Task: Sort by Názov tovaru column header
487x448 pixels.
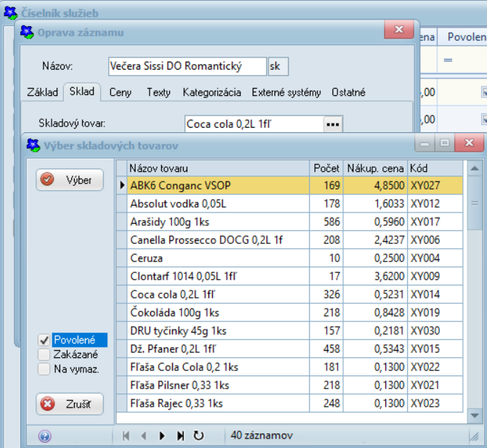Action: 218,168
